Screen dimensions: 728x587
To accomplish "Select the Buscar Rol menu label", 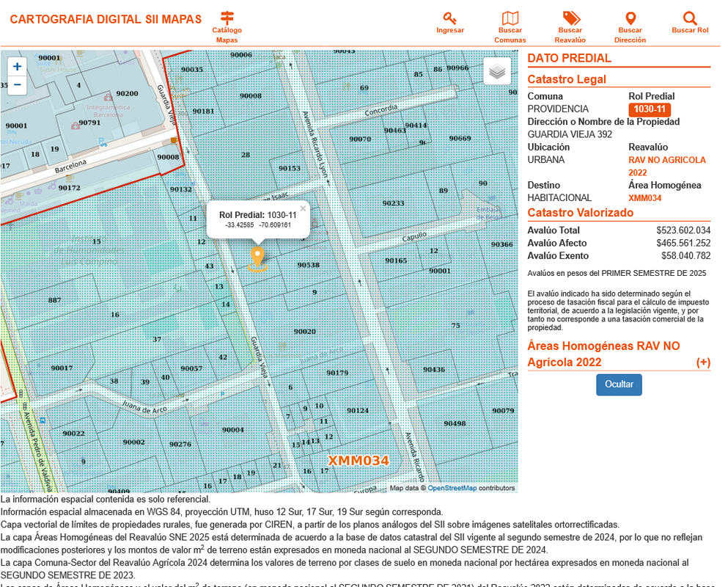I will (x=690, y=30).
